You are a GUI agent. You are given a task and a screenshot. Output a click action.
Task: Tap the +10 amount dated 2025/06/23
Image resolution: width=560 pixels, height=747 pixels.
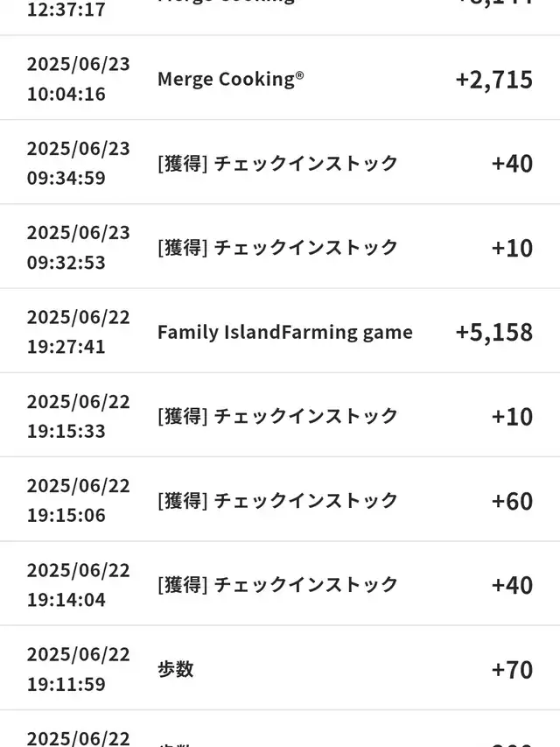[512, 248]
